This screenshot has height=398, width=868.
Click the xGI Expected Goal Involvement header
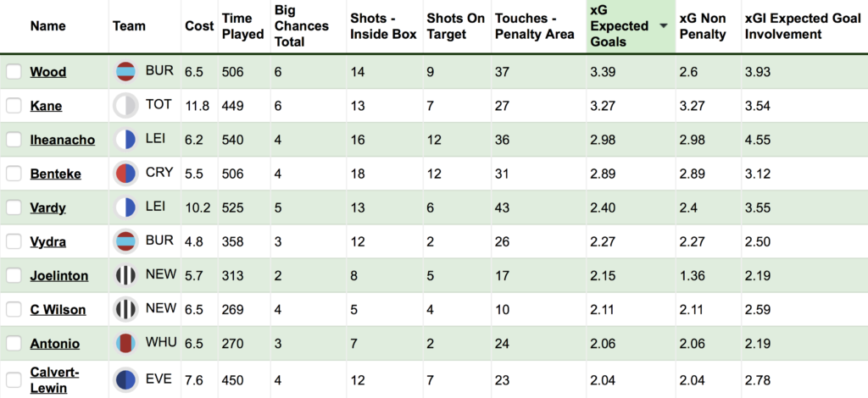coord(803,26)
